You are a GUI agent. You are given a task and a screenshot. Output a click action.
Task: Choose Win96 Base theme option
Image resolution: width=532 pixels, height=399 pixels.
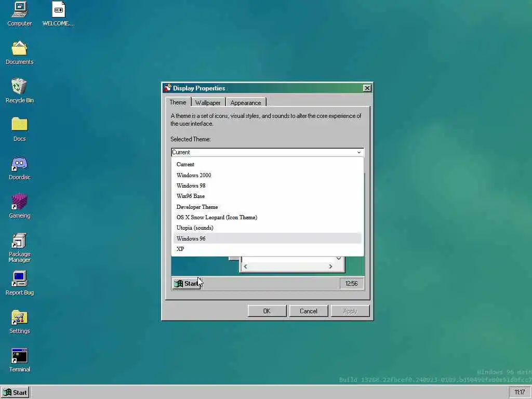[x=268, y=196]
